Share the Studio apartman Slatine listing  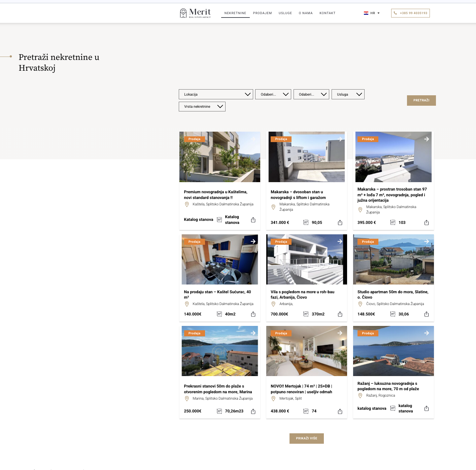coord(427,314)
